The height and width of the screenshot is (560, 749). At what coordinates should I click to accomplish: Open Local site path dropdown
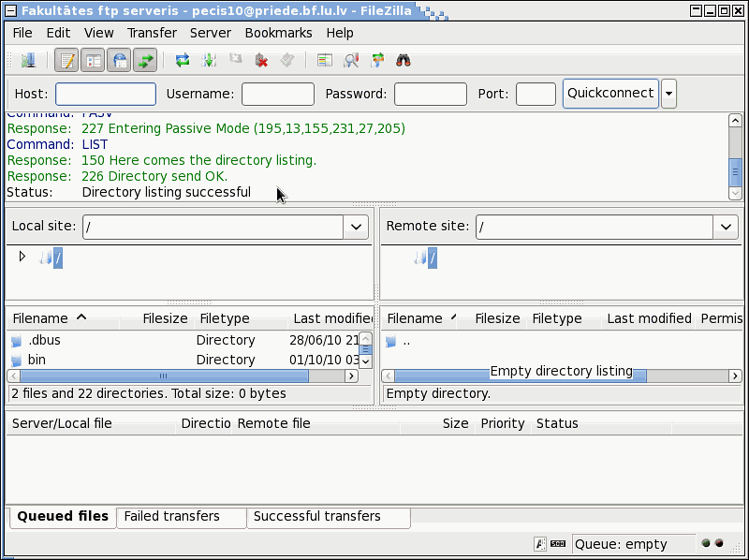click(x=356, y=227)
